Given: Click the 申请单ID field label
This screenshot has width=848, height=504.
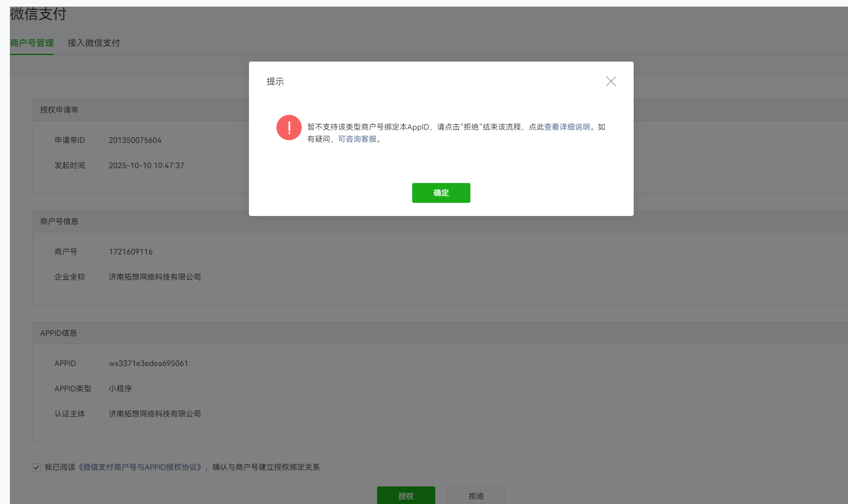Looking at the screenshot, I should 70,140.
